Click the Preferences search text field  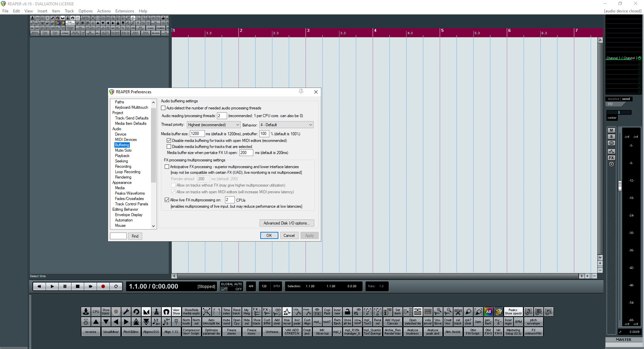click(x=118, y=236)
